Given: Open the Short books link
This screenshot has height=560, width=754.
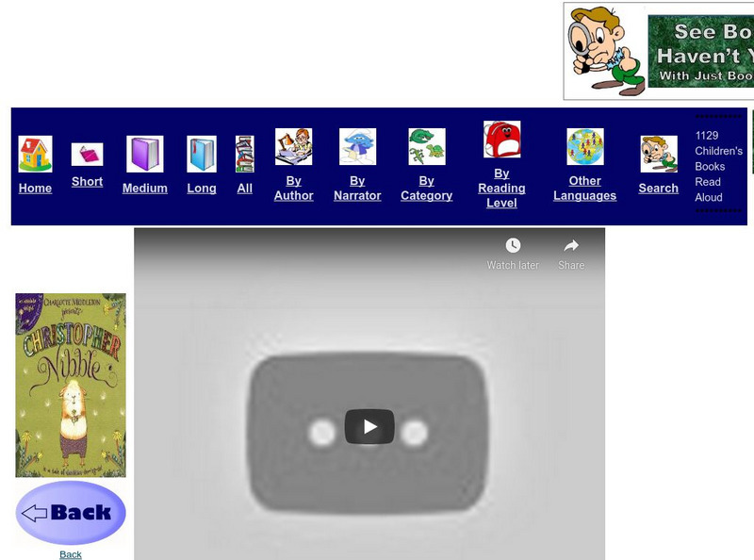Looking at the screenshot, I should tap(87, 181).
